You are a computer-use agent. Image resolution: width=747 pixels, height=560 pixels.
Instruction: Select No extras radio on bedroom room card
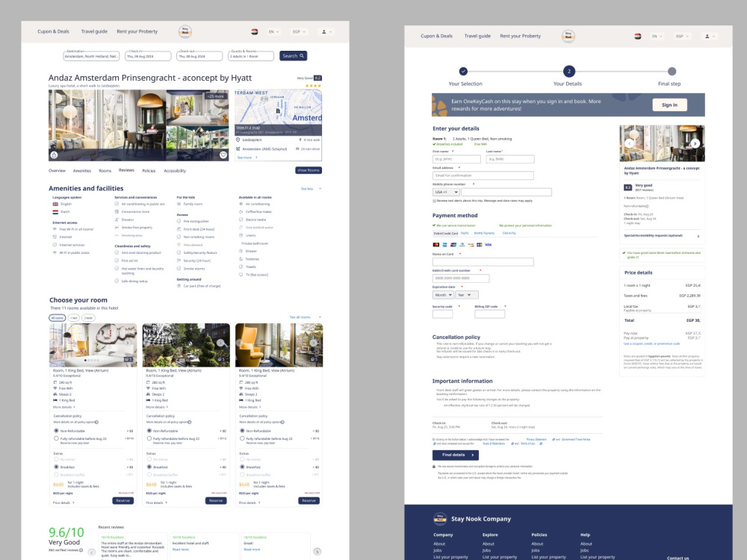(56, 459)
